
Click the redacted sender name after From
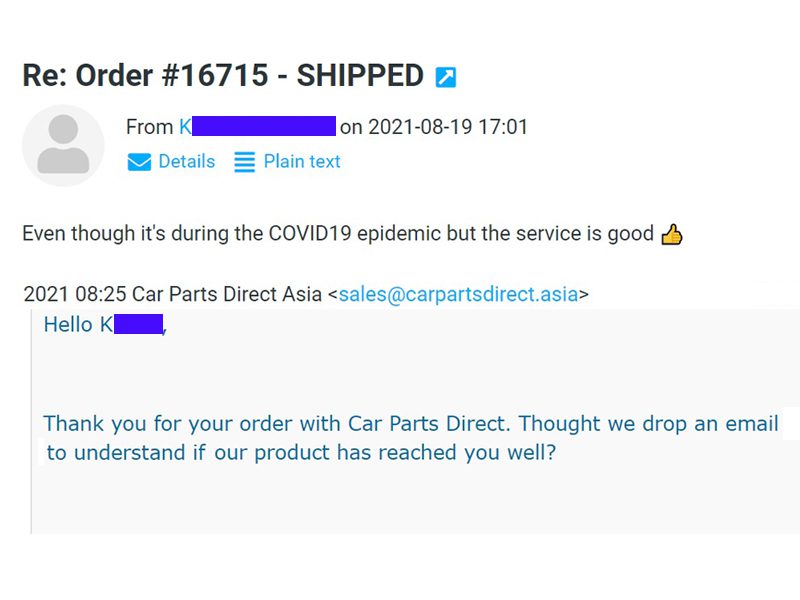(x=258, y=127)
